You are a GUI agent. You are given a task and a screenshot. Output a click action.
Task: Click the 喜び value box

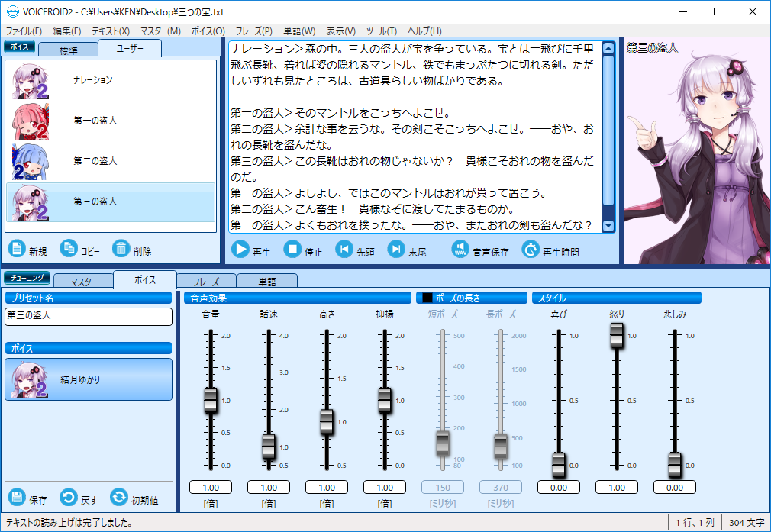tap(559, 487)
